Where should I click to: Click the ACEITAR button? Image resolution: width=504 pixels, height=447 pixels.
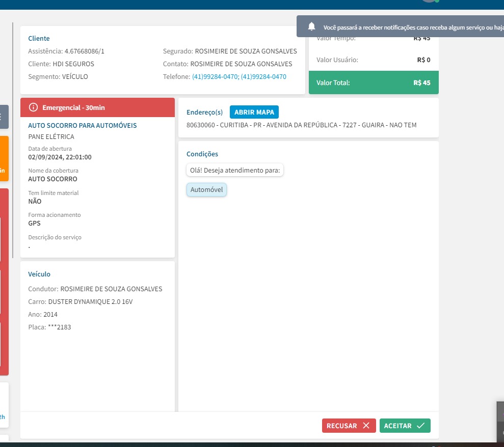(405, 426)
